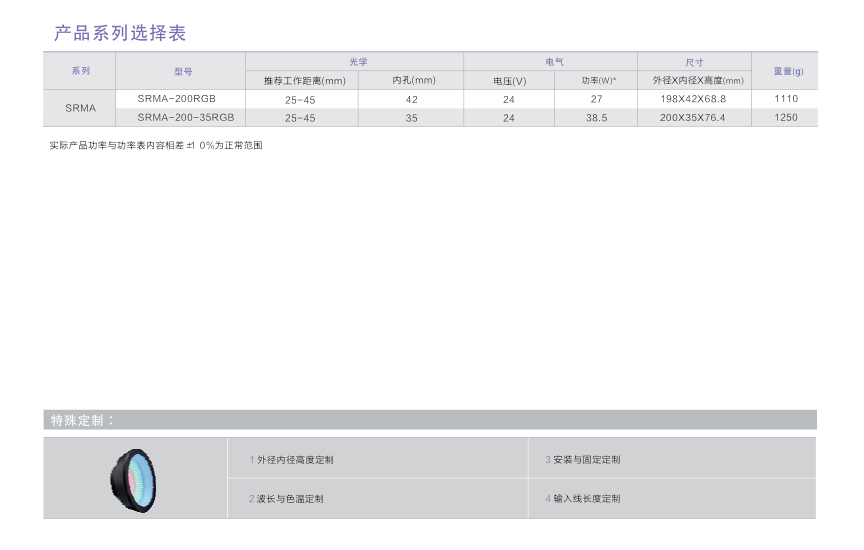The width and height of the screenshot is (864, 550).
Task: Click the 电气 group header
Action: [x=554, y=62]
